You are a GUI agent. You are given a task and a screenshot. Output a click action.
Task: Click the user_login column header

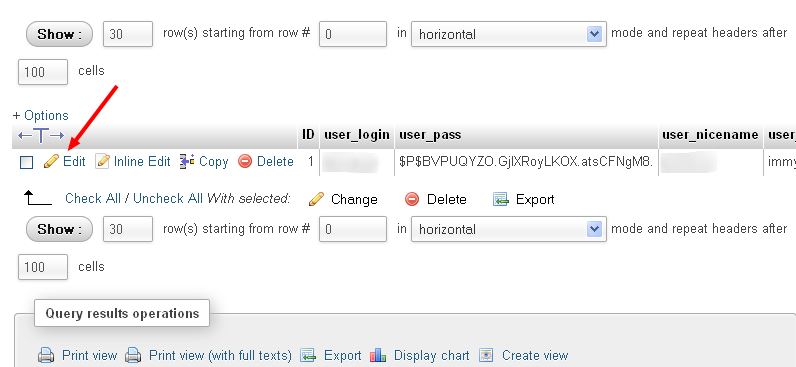point(357,135)
